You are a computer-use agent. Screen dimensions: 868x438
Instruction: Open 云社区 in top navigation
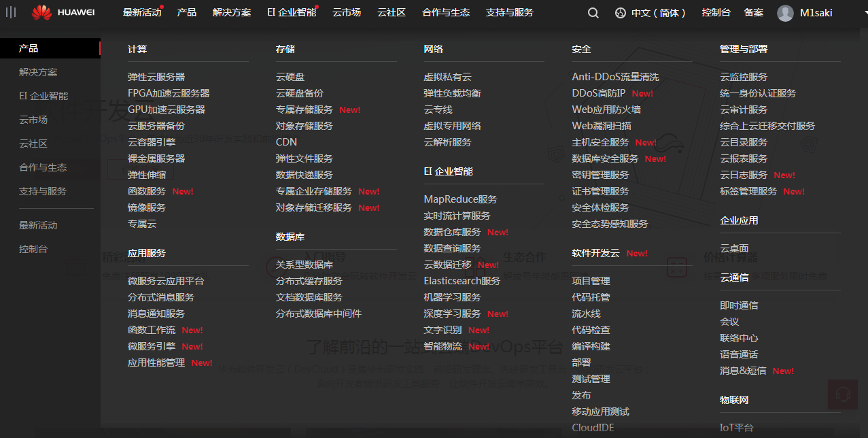point(392,13)
